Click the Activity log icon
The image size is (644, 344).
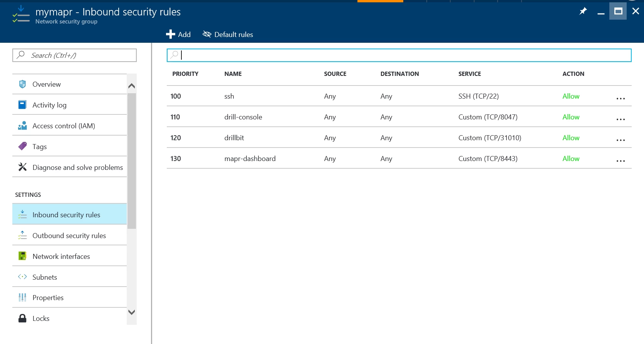(22, 105)
